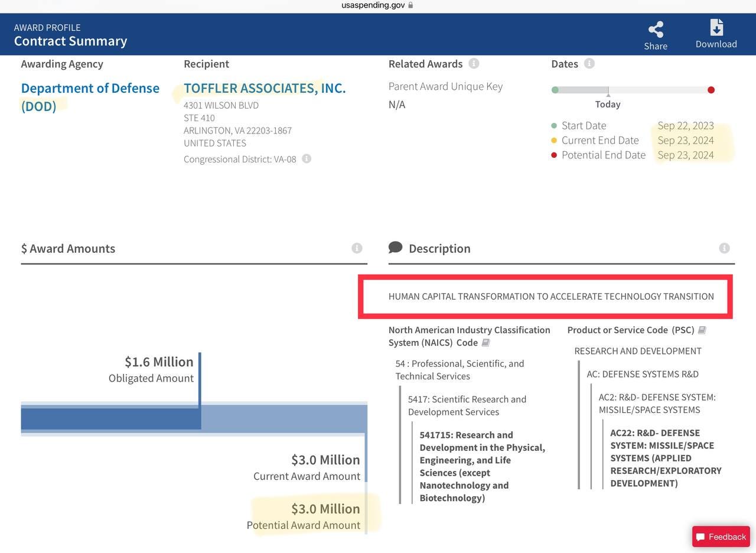Click the '$3.0 Million' Current Award Amount
756x553 pixels.
(x=325, y=460)
